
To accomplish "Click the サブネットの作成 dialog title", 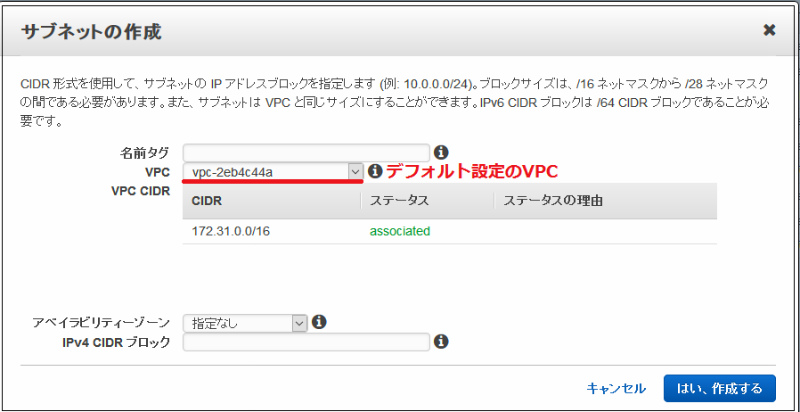I will point(91,31).
